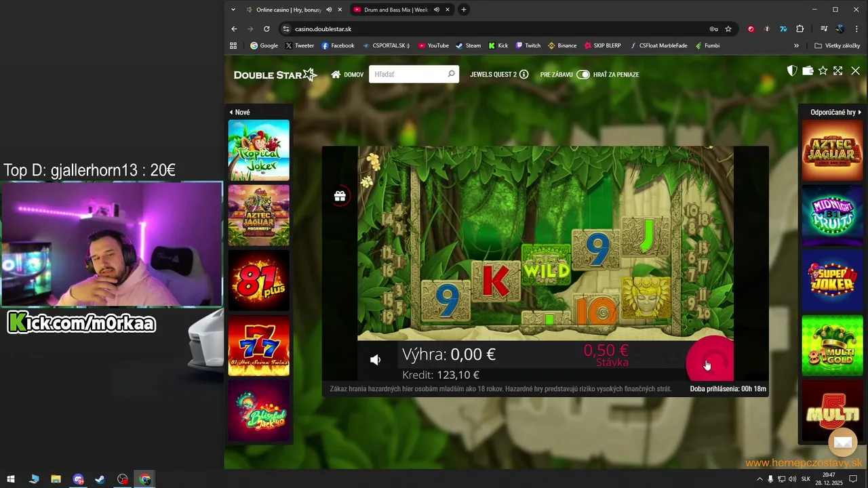868x488 pixels.
Task: Open the 7TV extension icon
Action: coord(783,29)
